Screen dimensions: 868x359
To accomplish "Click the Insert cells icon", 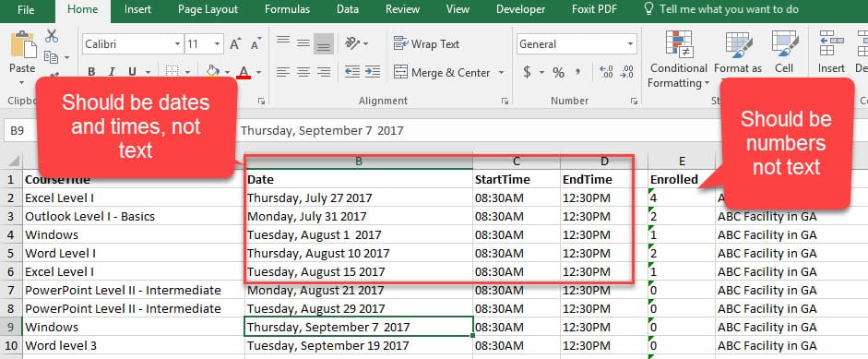I will [831, 44].
